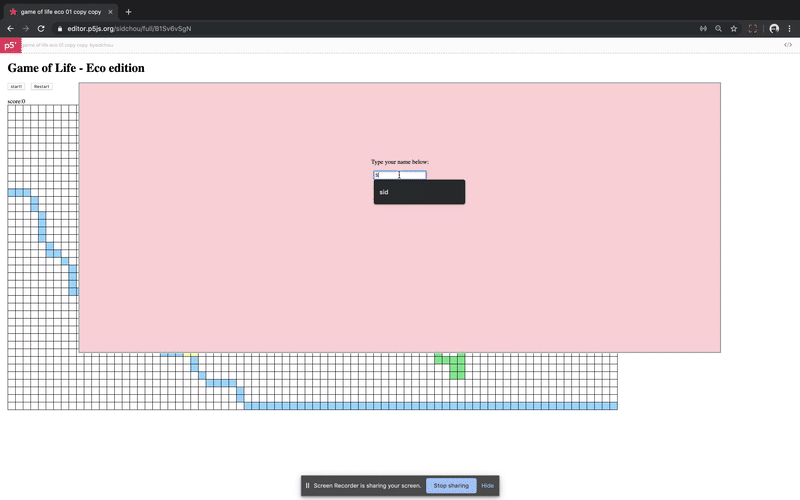
Task: Select the game of life eco browser tab
Action: click(61, 12)
